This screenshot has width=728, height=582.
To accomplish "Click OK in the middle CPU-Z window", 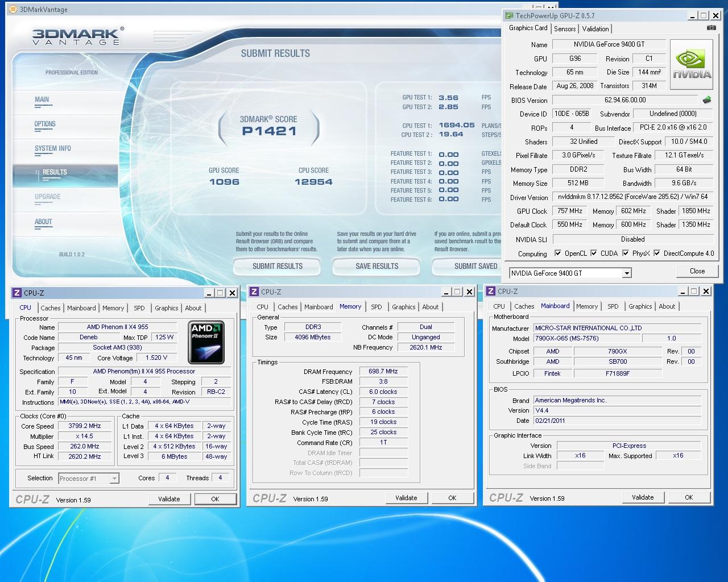I will pos(452,498).
